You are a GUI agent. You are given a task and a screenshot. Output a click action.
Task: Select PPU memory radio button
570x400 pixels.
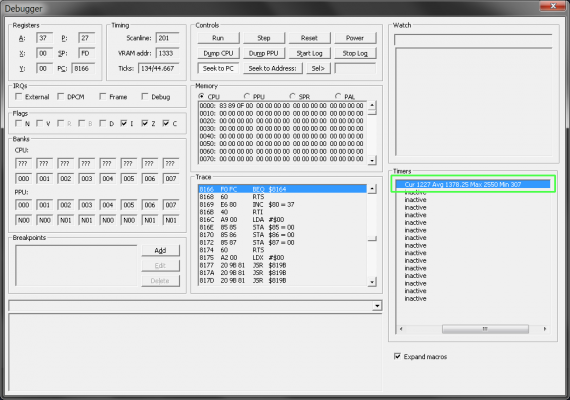tap(247, 96)
